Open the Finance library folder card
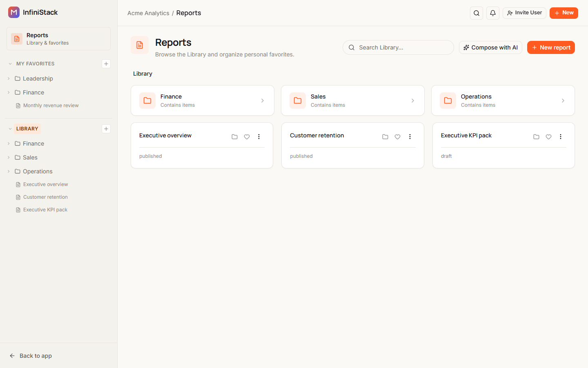Screen dimensions: 588x368 point(203,101)
